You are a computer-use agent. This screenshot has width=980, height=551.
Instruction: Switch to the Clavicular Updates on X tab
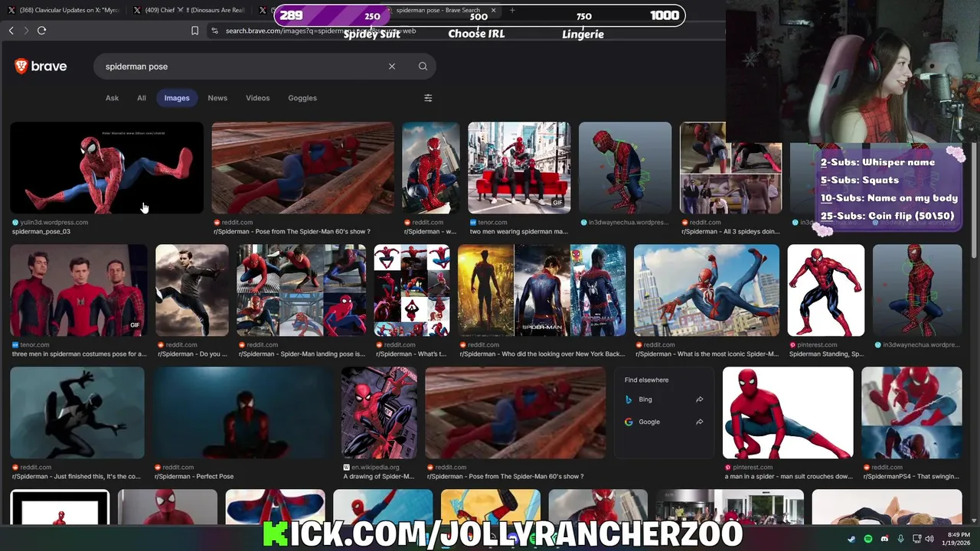pos(63,11)
